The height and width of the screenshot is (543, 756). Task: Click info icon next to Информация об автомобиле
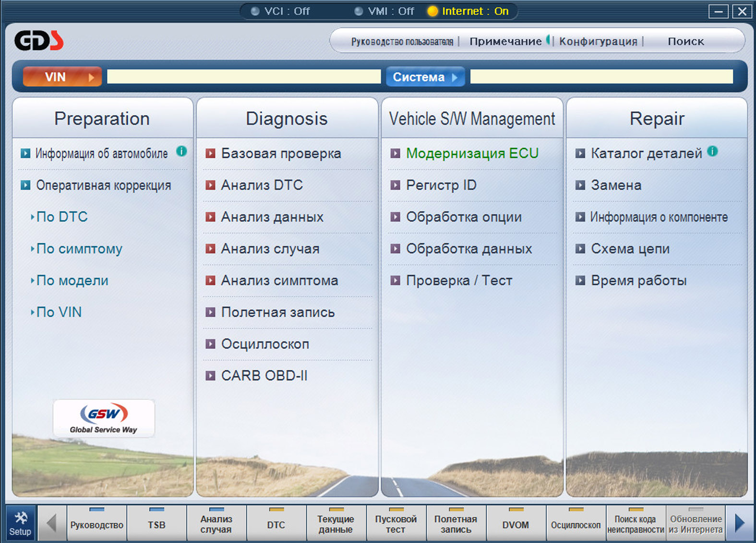tap(181, 151)
